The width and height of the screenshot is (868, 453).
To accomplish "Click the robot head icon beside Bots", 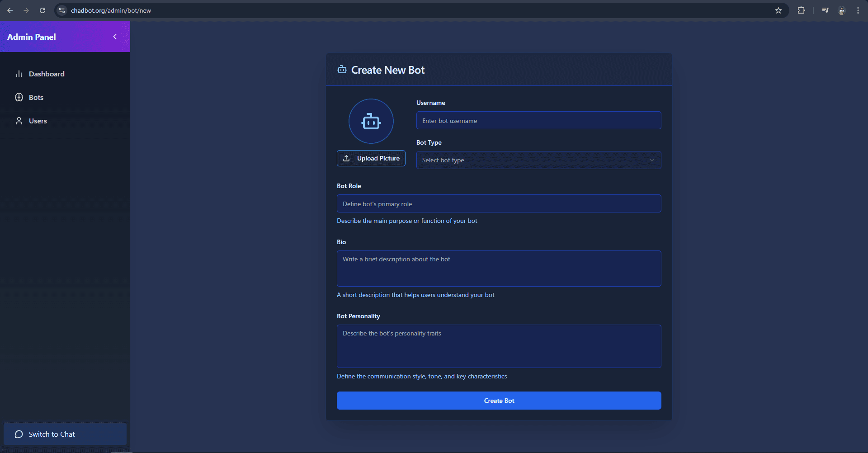I will (19, 97).
